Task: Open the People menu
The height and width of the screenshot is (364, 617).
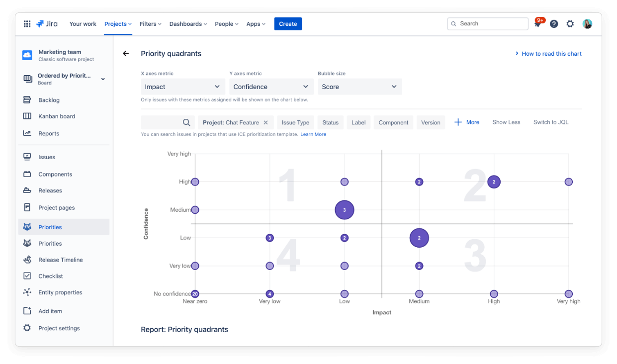Action: coord(227,24)
